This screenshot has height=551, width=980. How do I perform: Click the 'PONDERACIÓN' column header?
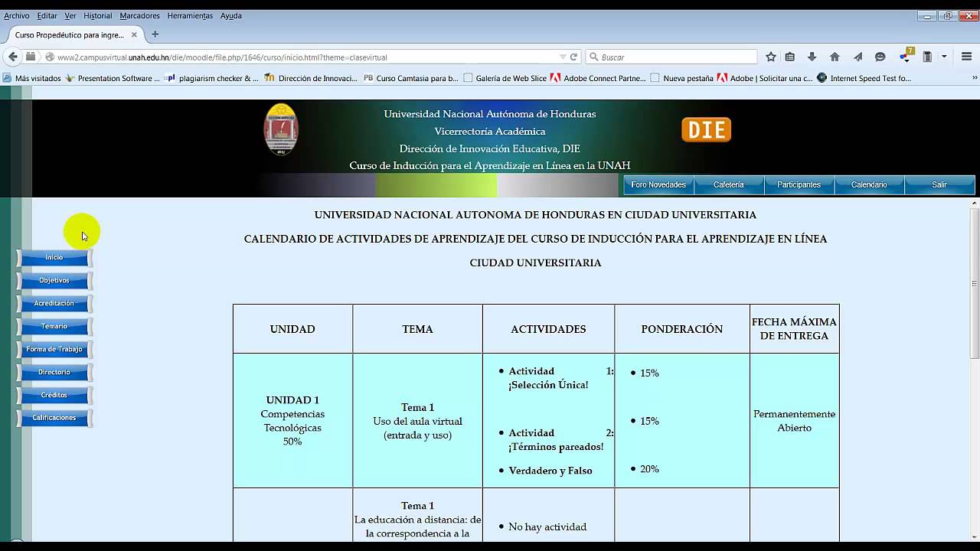point(682,329)
